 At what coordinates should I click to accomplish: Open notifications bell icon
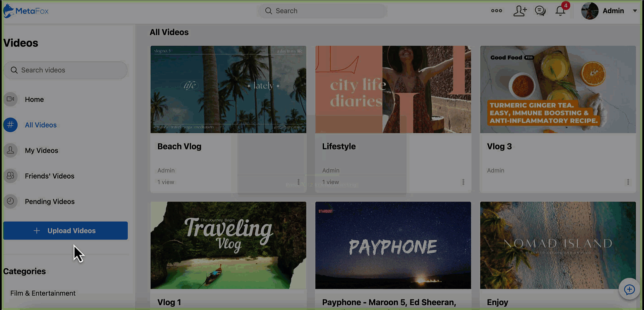[560, 11]
